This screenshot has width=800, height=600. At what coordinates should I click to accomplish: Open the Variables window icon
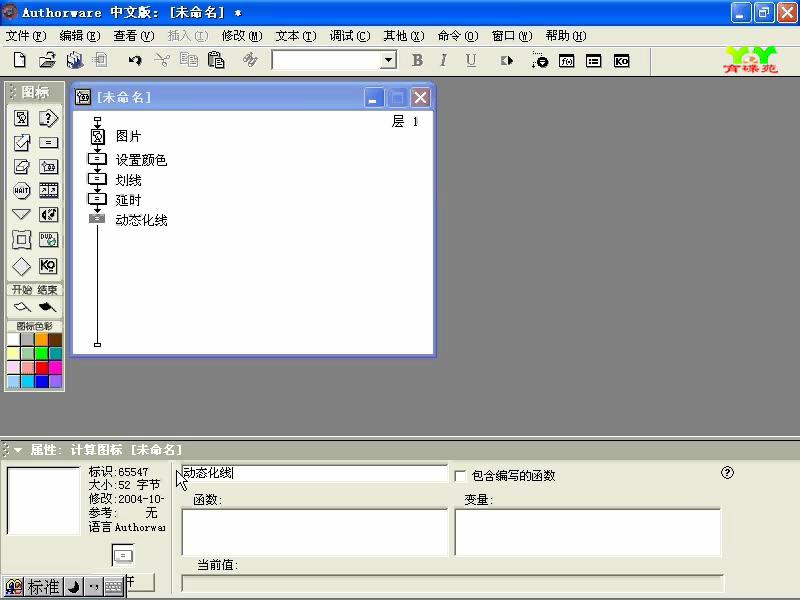[x=593, y=61]
